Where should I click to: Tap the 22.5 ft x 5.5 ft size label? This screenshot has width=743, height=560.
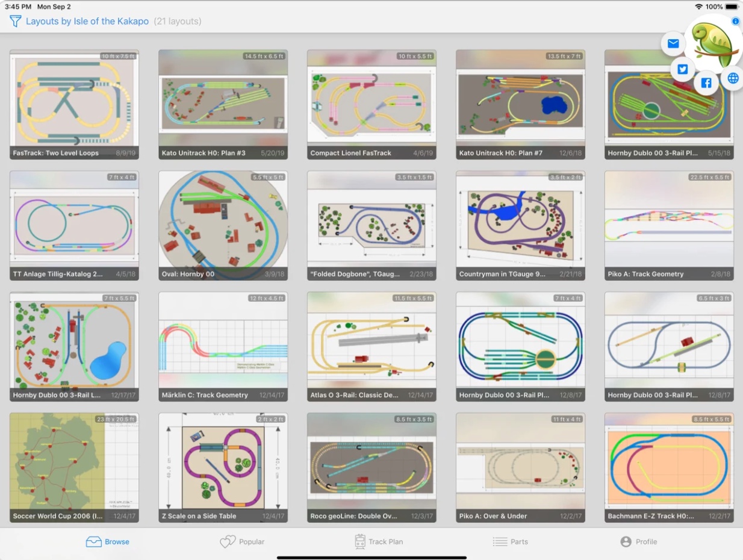710,177
